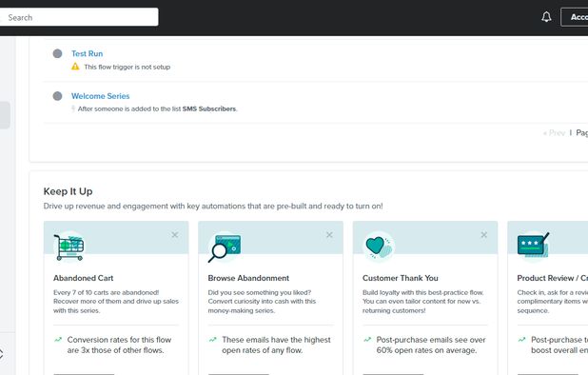The height and width of the screenshot is (375, 588).
Task: Open the Account button in header
Action: tap(575, 17)
